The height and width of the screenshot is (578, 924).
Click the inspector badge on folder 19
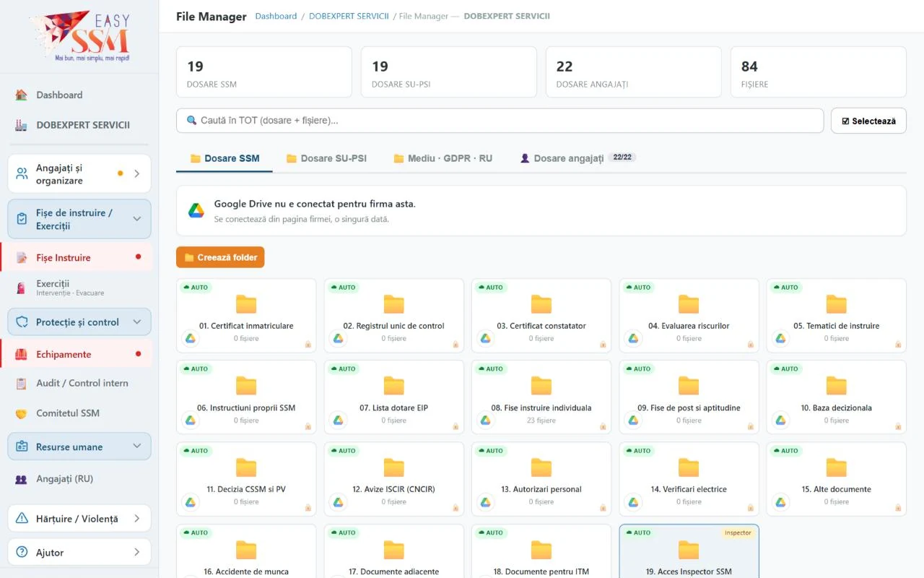coord(738,533)
